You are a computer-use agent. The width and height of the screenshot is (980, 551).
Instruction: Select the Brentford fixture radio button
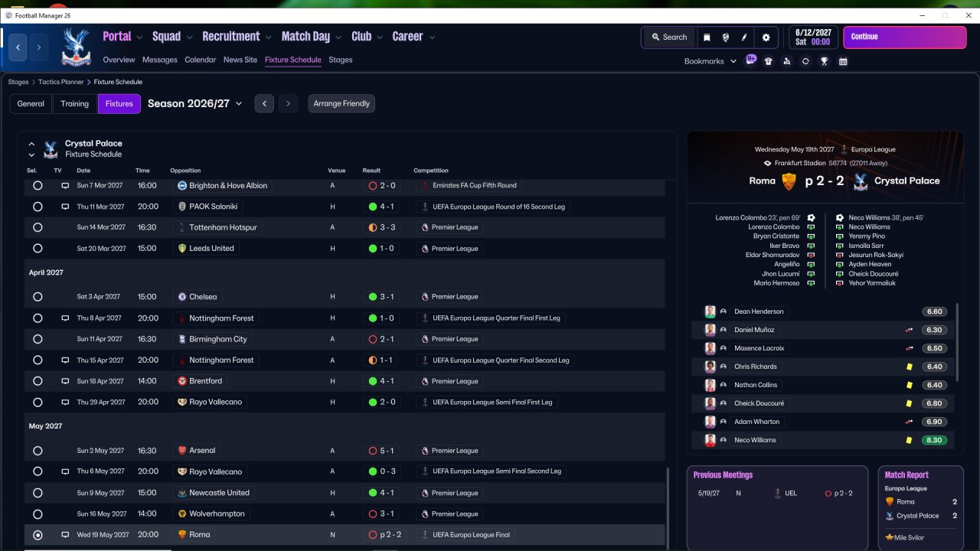[38, 381]
